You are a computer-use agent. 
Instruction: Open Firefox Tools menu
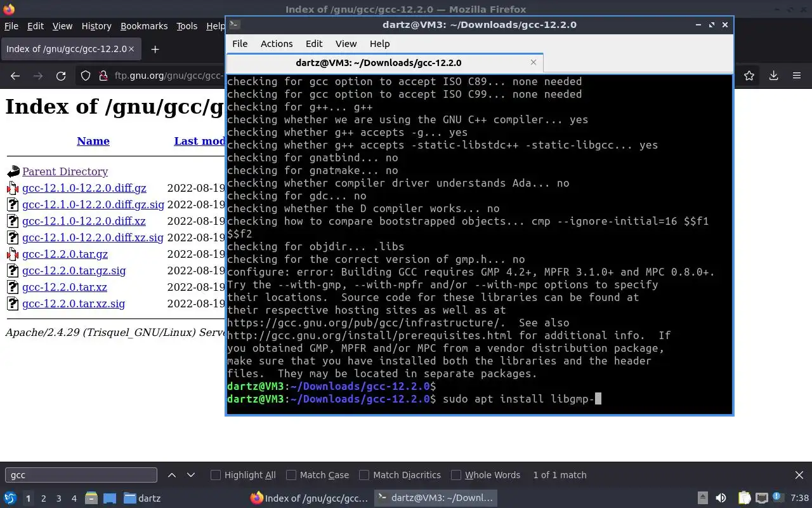click(187, 26)
